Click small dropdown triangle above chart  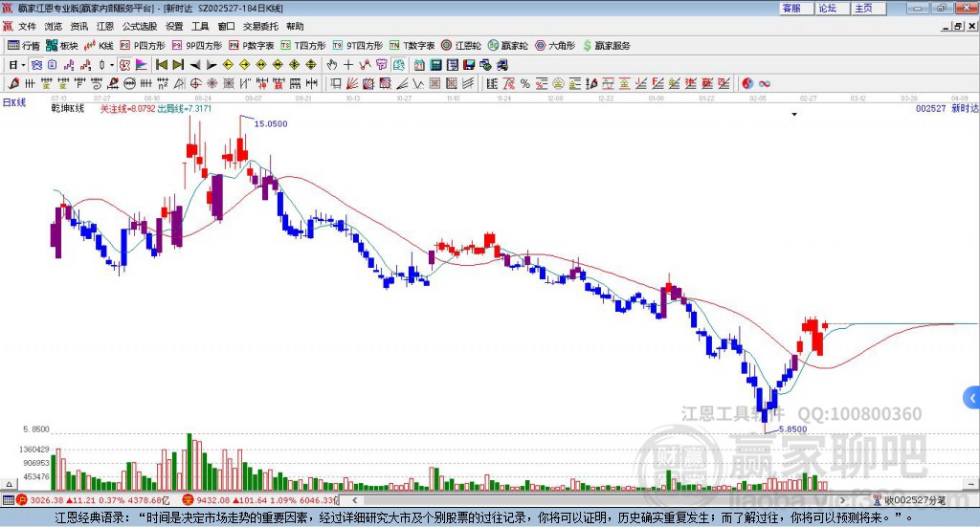tap(794, 114)
